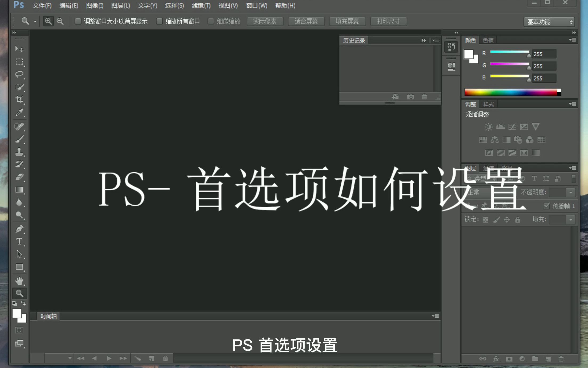Click the G value input field
The image size is (588, 368).
click(544, 66)
